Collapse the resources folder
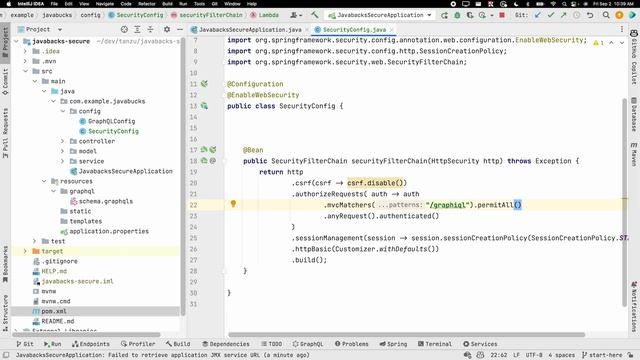 44,181
